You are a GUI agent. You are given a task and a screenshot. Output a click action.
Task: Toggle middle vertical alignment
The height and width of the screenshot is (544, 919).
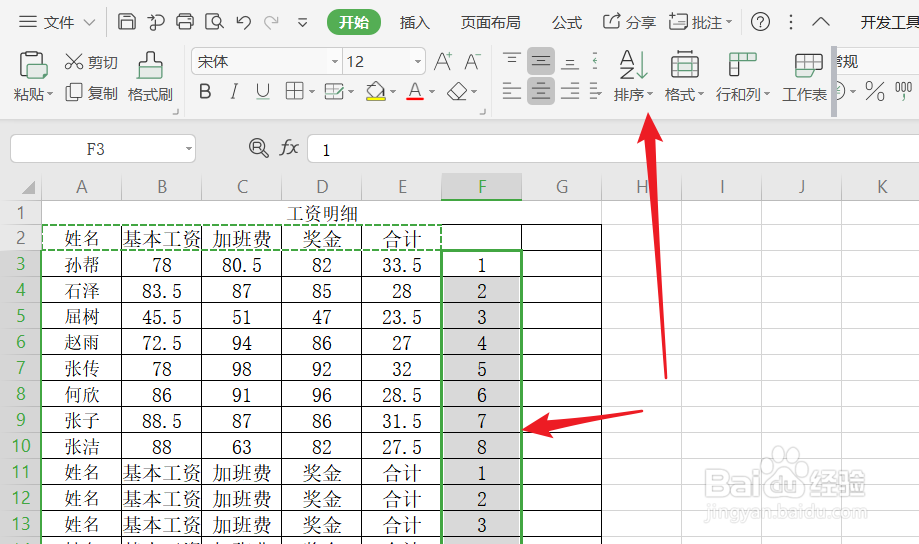(x=540, y=61)
